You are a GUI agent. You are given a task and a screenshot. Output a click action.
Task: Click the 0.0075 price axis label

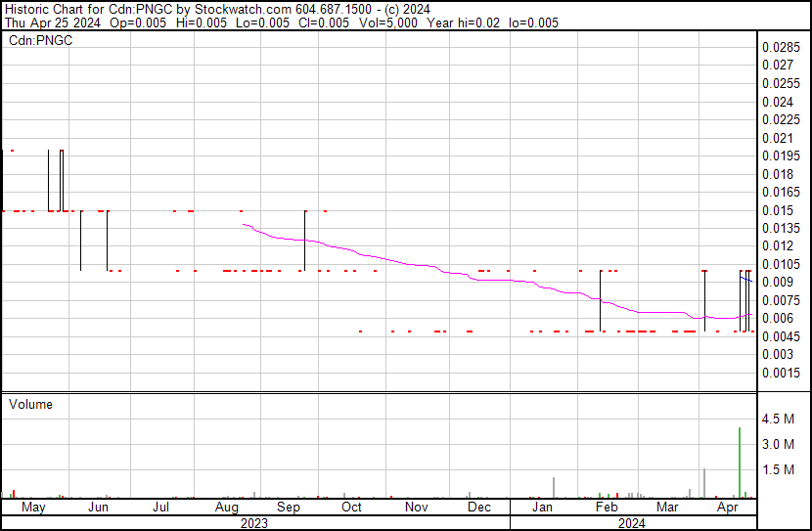point(781,300)
